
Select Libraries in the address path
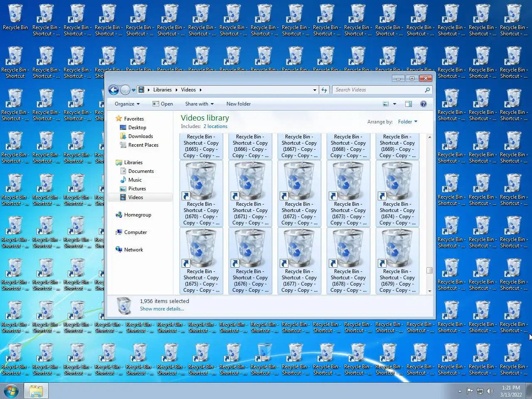pyautogui.click(x=162, y=90)
